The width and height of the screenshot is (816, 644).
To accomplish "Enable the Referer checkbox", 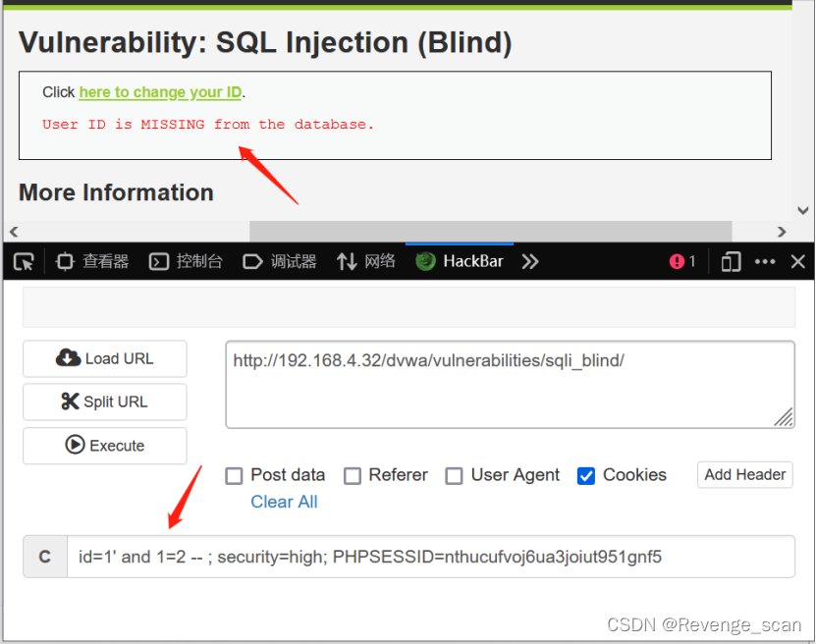I will tap(352, 476).
